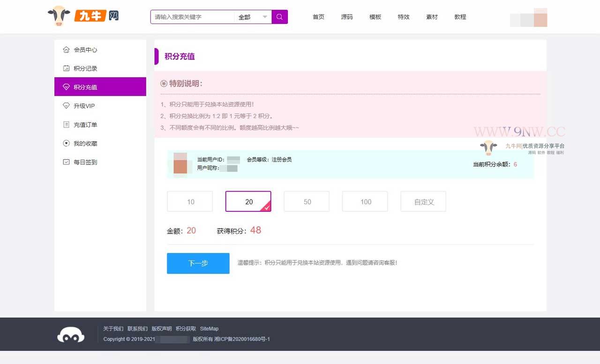The height and width of the screenshot is (364, 600).
Task: Open 积分获取 footer link
Action: pos(186,328)
